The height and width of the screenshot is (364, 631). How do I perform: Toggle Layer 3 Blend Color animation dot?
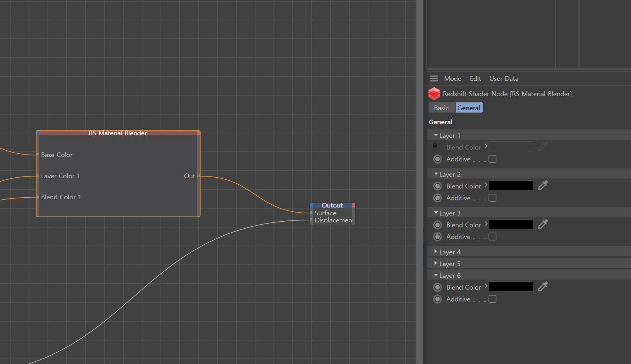pos(438,225)
